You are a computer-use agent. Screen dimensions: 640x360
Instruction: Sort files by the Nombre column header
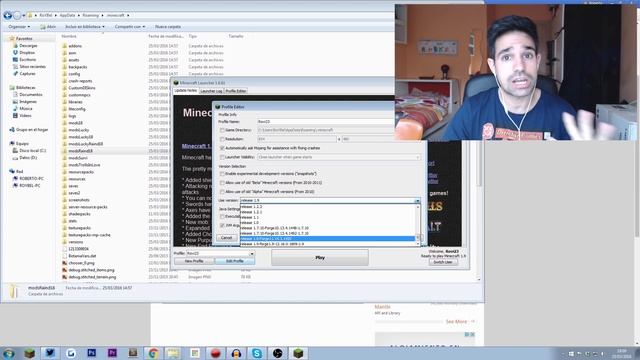[x=69, y=36]
